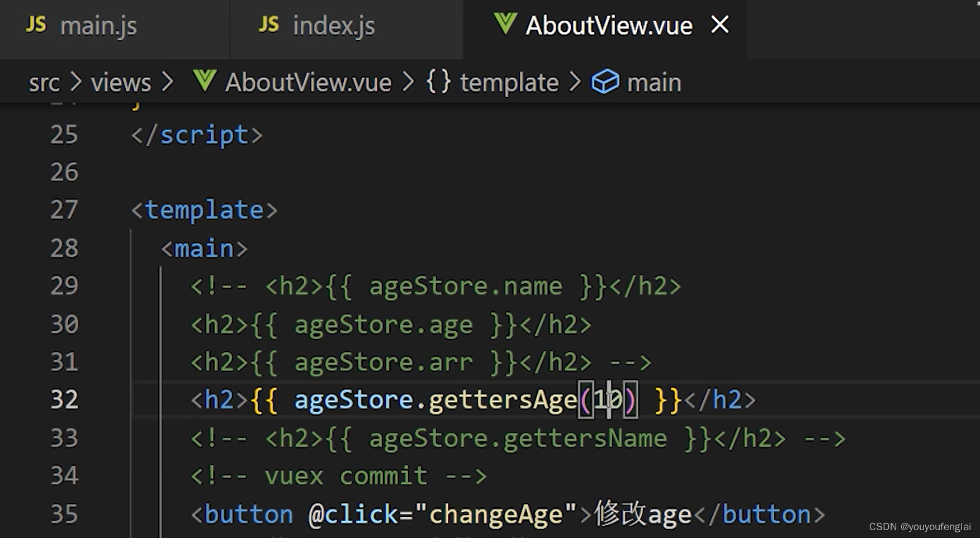Click the vuex commit comment
The height and width of the screenshot is (538, 980).
339,477
